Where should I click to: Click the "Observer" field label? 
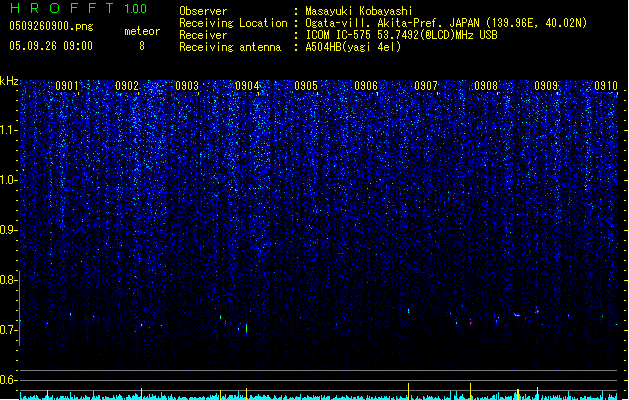[x=203, y=11]
